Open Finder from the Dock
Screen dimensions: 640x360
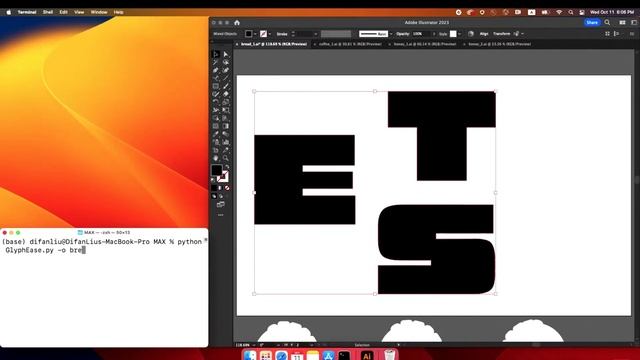[x=250, y=356]
